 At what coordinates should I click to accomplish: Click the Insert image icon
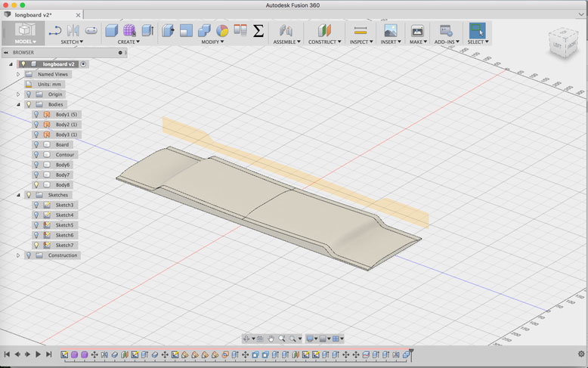(x=391, y=30)
